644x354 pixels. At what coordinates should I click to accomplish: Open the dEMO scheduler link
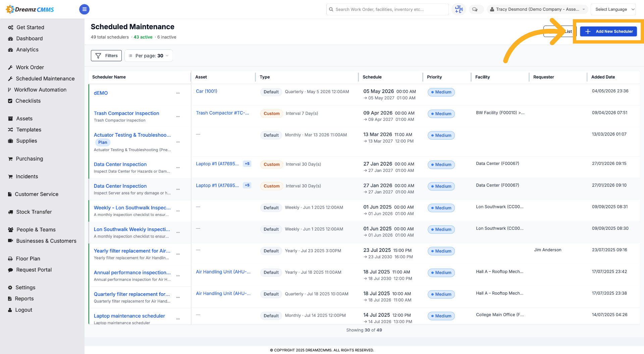coord(101,93)
